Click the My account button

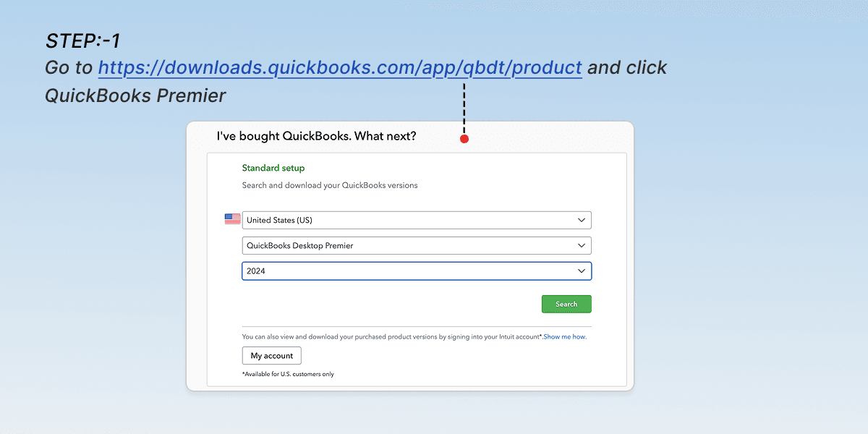pyautogui.click(x=271, y=356)
